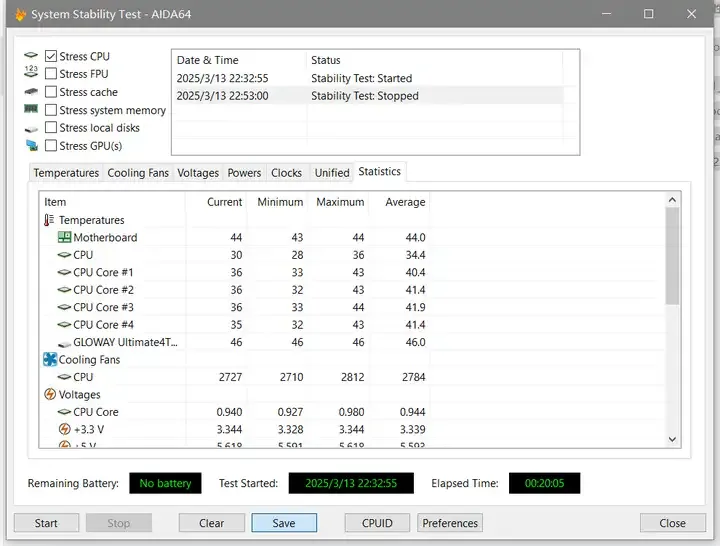Click the Start button
Image resolution: width=720 pixels, height=546 pixels.
[46, 523]
